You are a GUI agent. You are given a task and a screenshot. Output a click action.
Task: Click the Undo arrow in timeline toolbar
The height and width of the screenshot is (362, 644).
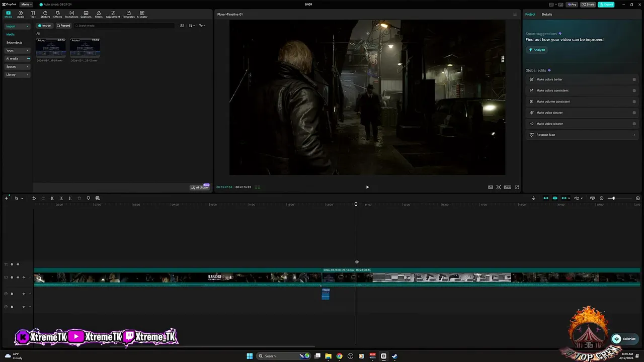pyautogui.click(x=34, y=198)
